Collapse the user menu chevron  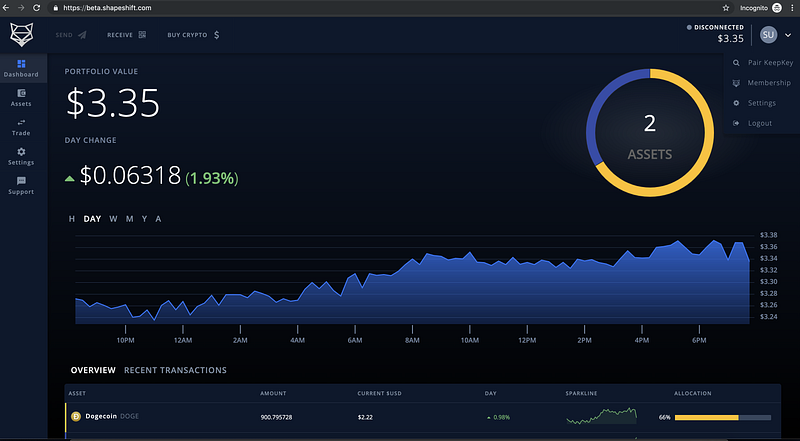pyautogui.click(x=788, y=35)
